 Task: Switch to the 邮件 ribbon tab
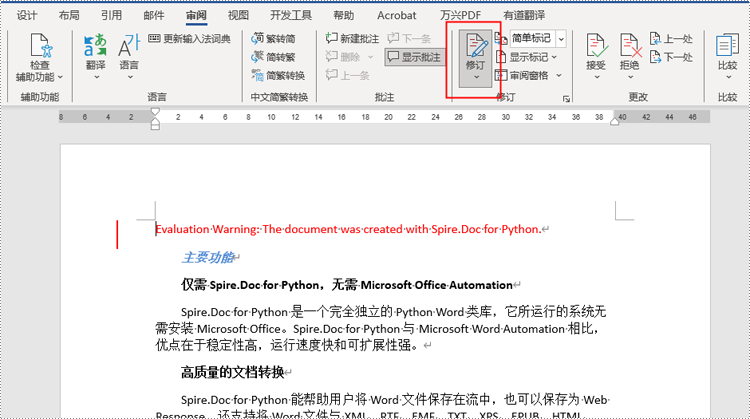click(x=154, y=15)
